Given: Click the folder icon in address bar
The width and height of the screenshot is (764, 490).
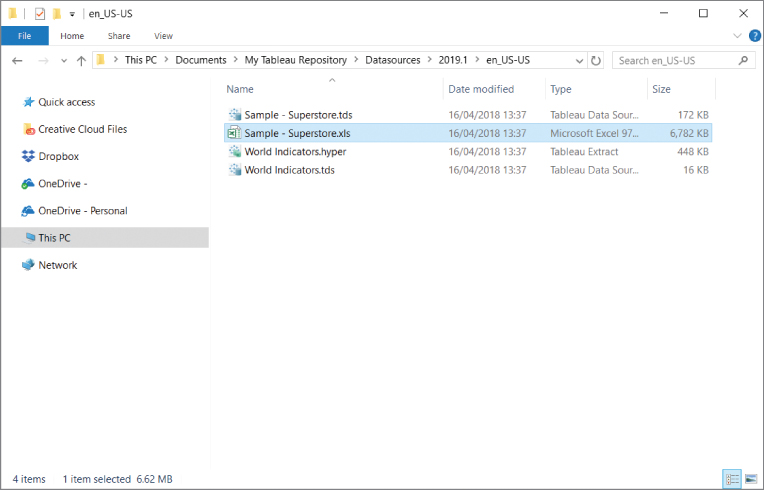Looking at the screenshot, I should (101, 60).
